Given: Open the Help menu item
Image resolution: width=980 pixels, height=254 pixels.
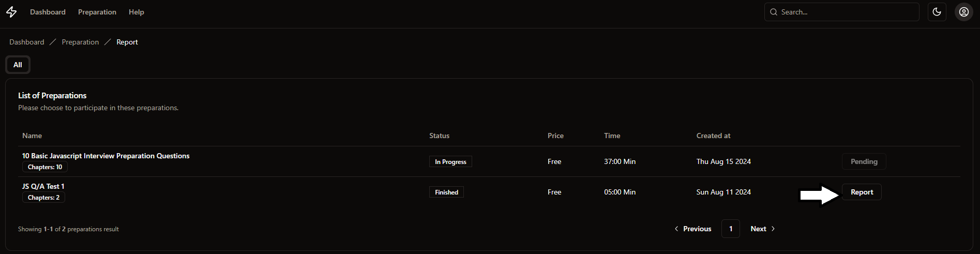Looking at the screenshot, I should coord(137,12).
